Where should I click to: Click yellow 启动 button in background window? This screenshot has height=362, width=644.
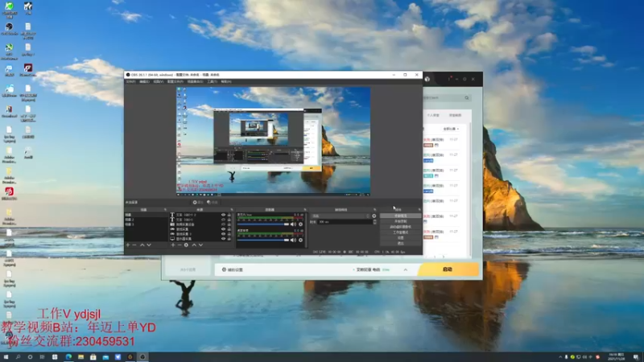(x=448, y=269)
